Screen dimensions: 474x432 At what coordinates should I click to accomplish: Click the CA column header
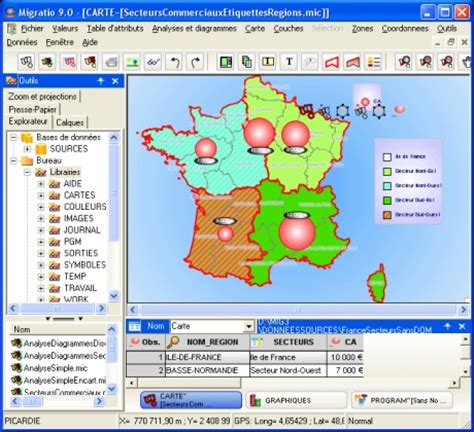point(345,342)
